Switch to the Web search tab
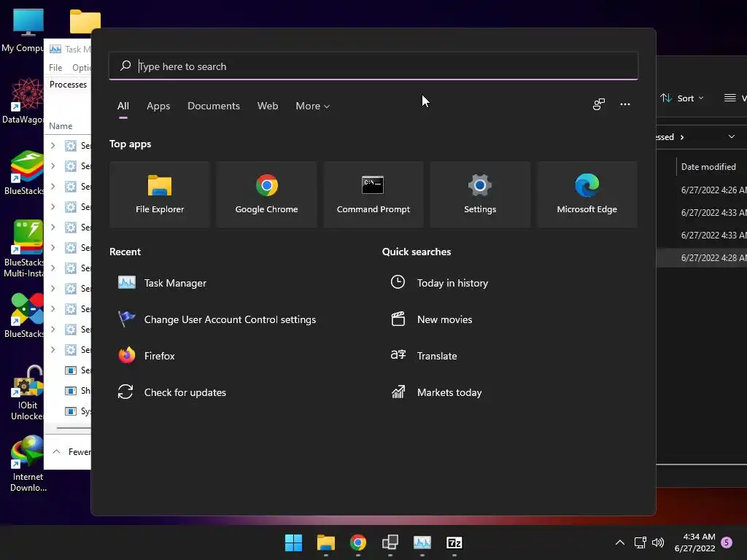The height and width of the screenshot is (560, 747). coord(268,106)
